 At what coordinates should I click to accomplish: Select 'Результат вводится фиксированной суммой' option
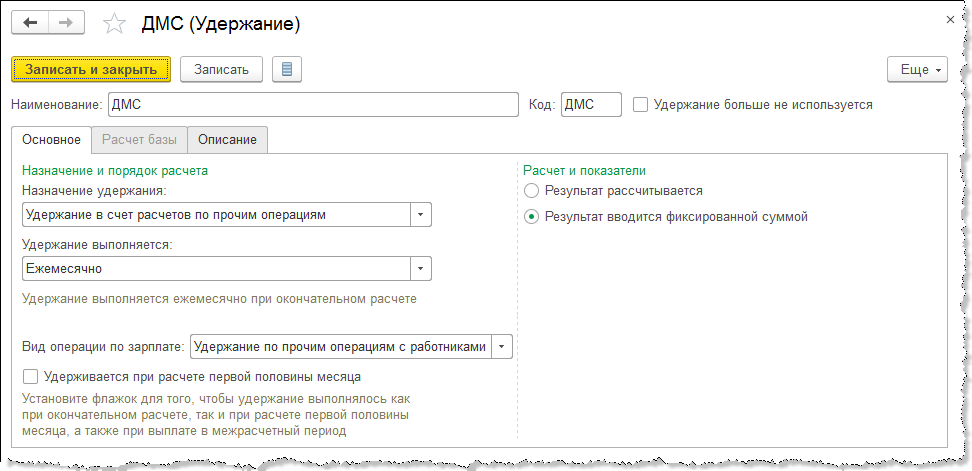pos(532,216)
